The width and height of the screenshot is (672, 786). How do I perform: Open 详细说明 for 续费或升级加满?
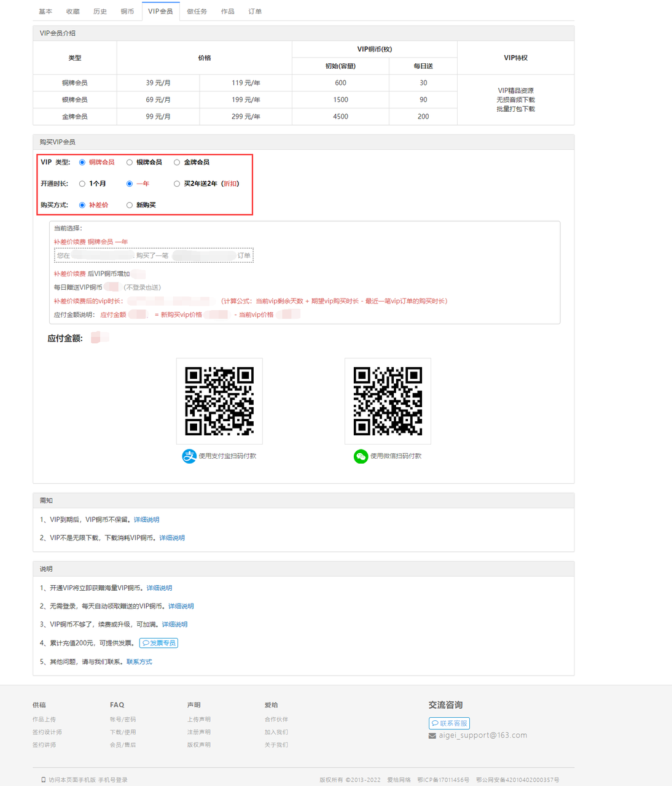[x=174, y=625]
